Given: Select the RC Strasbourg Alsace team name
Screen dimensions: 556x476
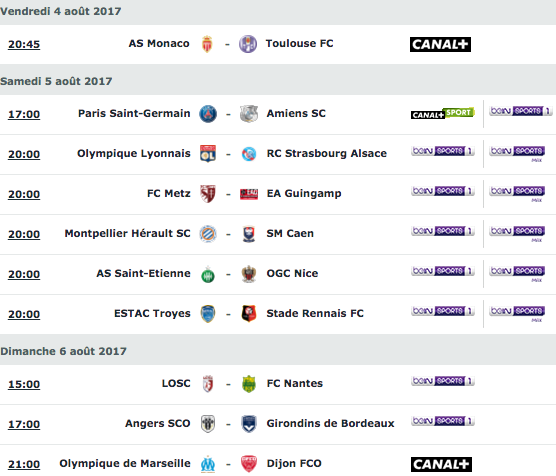Looking at the screenshot, I should [327, 153].
